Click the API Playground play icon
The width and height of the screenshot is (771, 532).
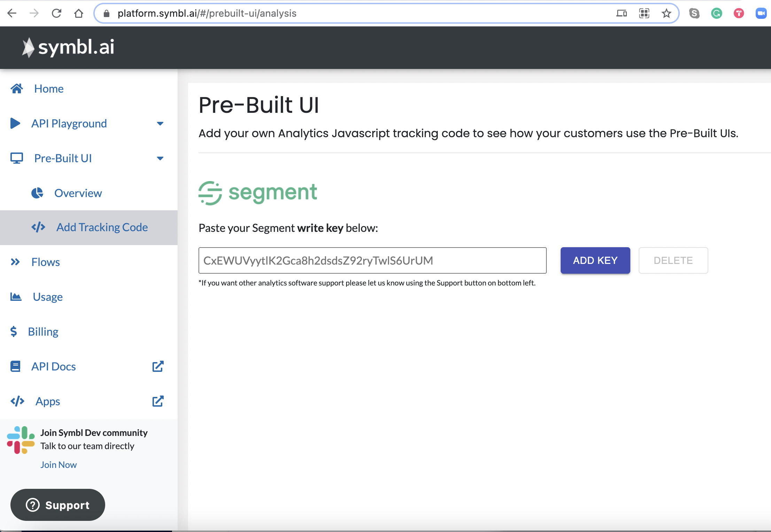tap(15, 123)
